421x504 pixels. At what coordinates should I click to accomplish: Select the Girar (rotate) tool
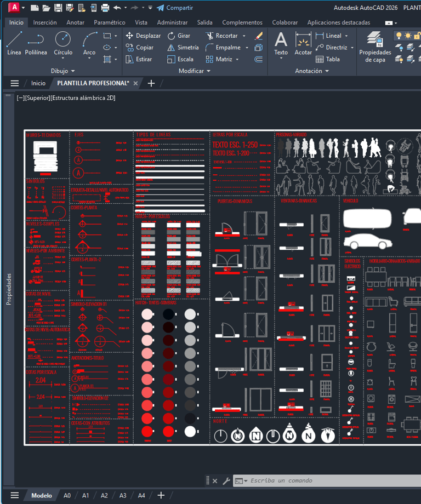pos(179,36)
